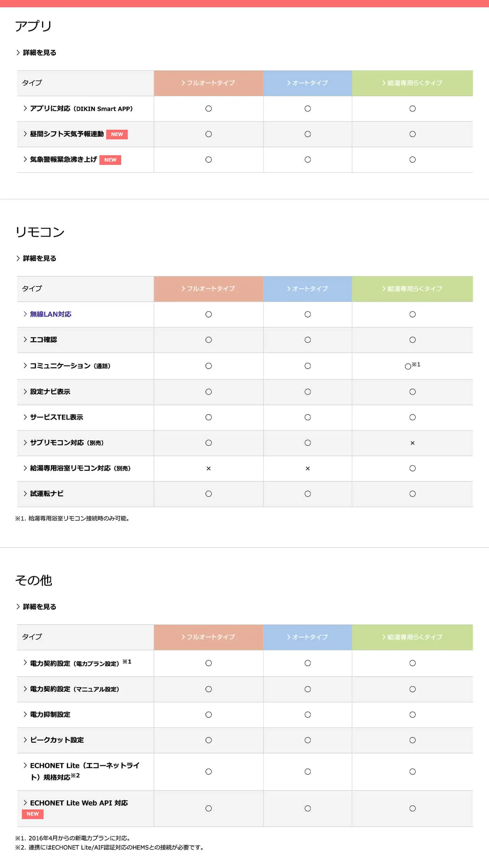The image size is (489, 868).
Task: Open the ピークカット設定 link
Action: pyautogui.click(x=57, y=740)
